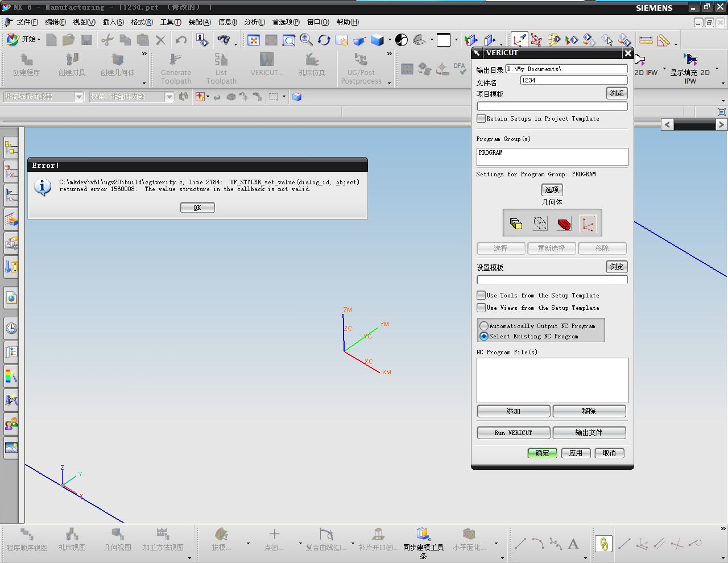Click the WCS dynamics icon
Image resolution: width=728 pixels, height=563 pixels.
point(519,40)
